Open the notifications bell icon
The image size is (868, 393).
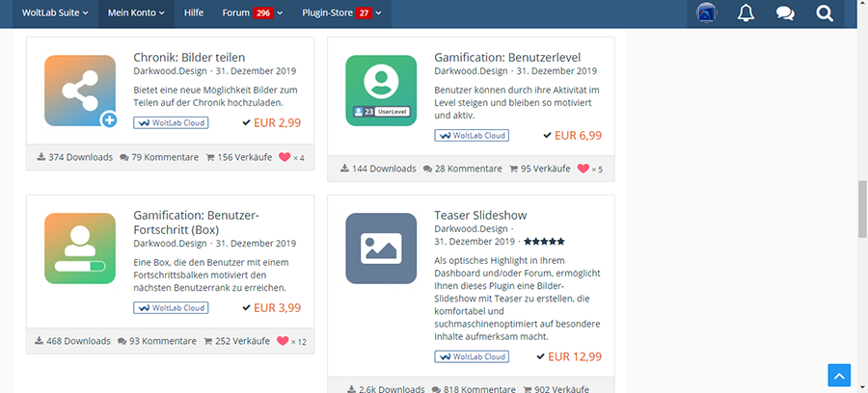coord(746,13)
